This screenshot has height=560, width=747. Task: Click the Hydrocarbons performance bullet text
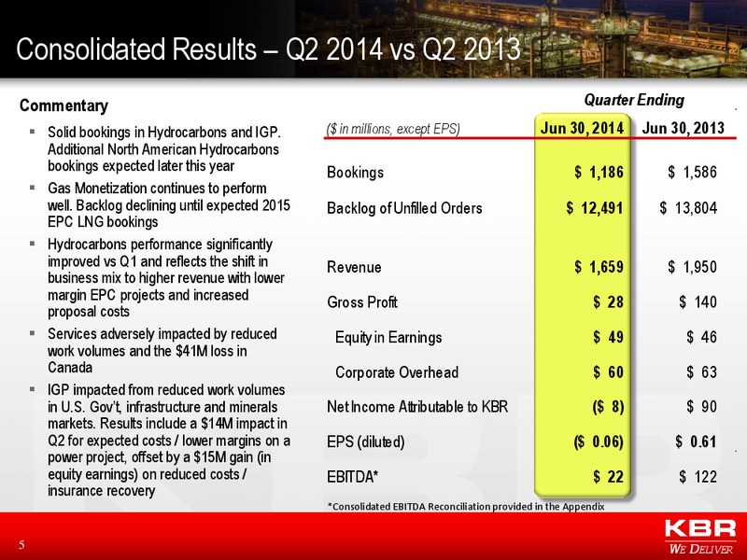pyautogui.click(x=166, y=278)
